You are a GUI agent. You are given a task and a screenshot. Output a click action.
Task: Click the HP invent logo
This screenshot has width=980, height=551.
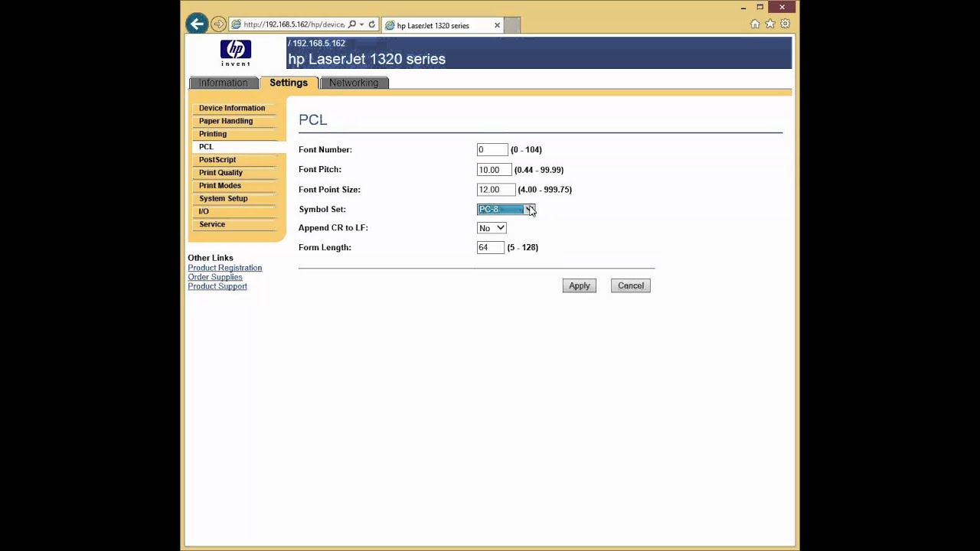[x=235, y=53]
